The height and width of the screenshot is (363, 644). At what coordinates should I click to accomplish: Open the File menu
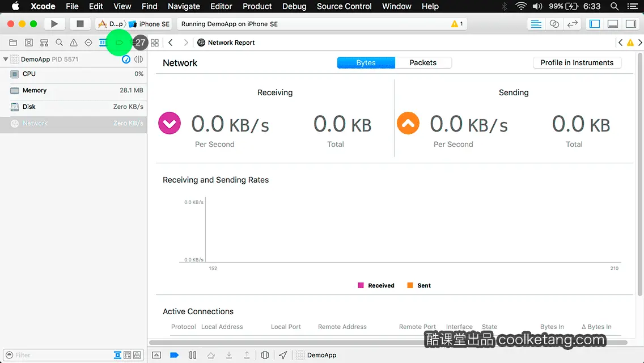[72, 6]
